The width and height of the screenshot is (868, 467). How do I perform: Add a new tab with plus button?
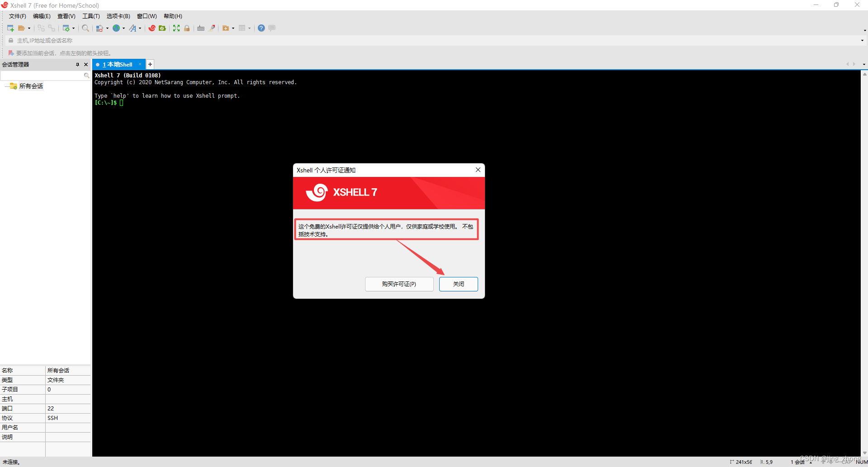[150, 64]
